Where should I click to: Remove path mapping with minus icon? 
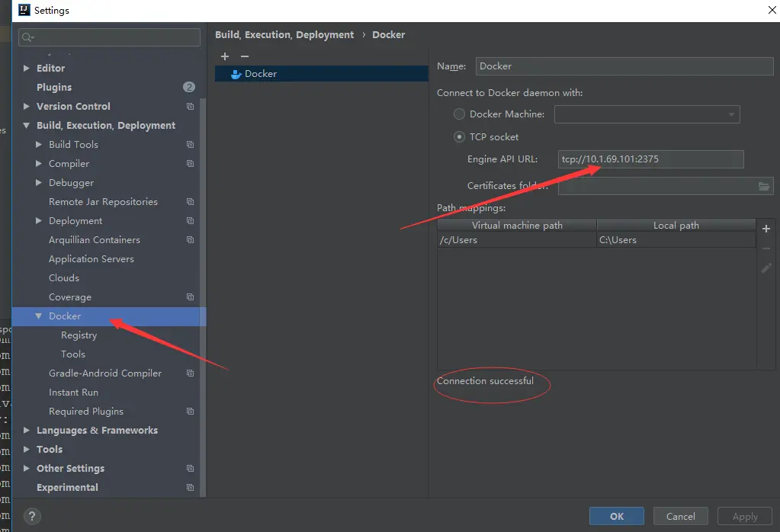point(766,248)
